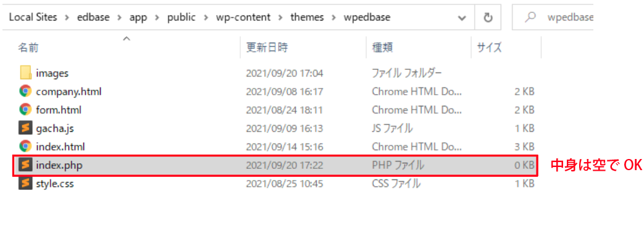Click the type cell of company.html
This screenshot has height=232, width=644.
(417, 92)
